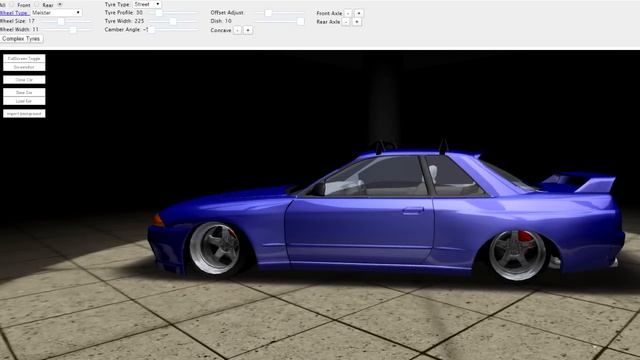Select the Rear wheels radio option

click(60, 4)
